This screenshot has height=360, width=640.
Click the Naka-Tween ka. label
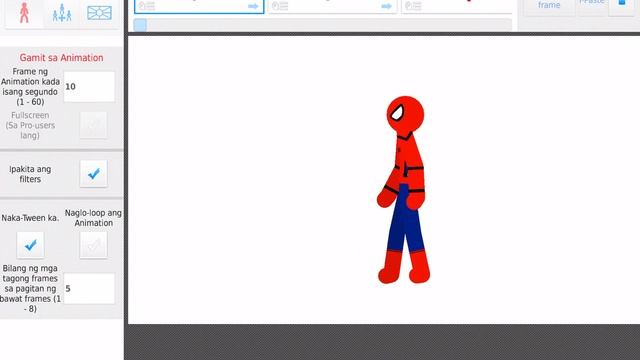click(x=30, y=218)
